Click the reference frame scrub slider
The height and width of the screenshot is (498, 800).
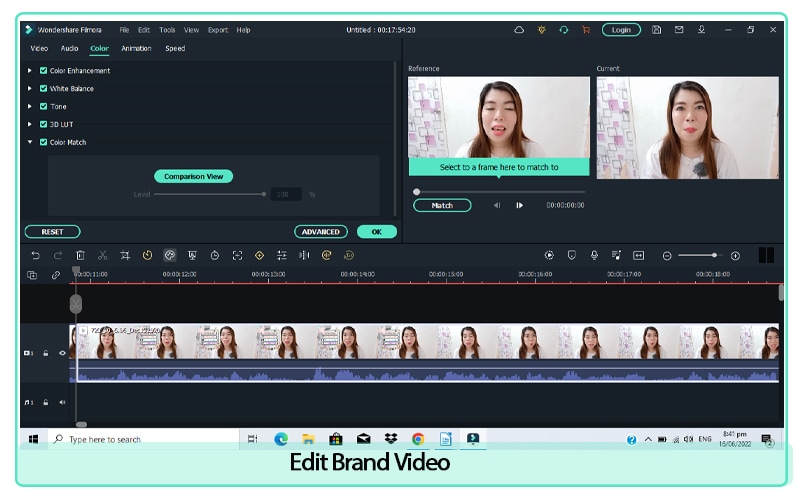click(x=499, y=192)
